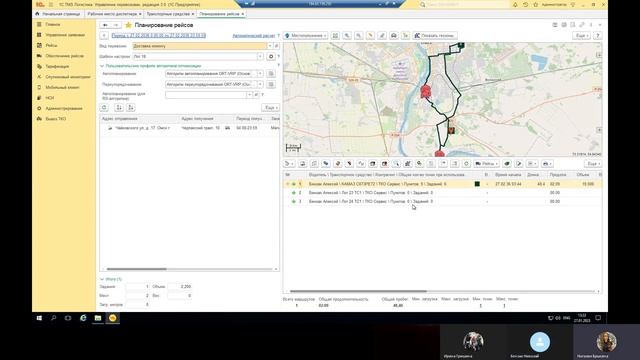This screenshot has width=640, height=360.
Task: Open Переупорядочивание algorithm settings icon
Action: (271, 84)
